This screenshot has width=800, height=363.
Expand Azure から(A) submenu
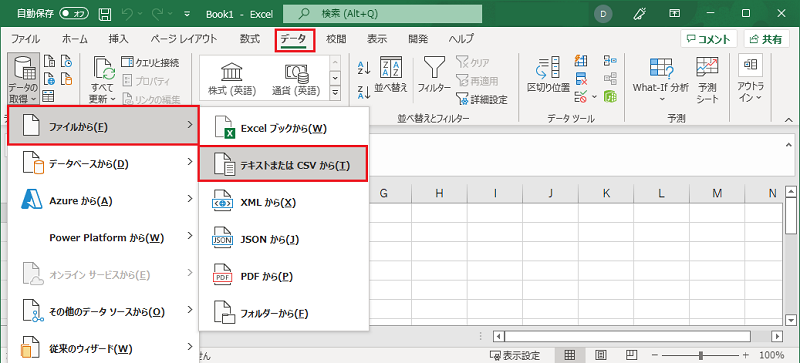[x=103, y=201]
